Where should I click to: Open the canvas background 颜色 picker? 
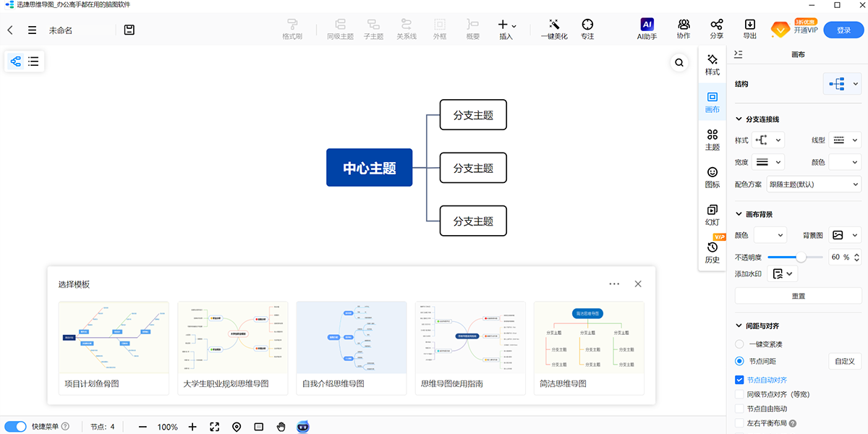point(770,235)
